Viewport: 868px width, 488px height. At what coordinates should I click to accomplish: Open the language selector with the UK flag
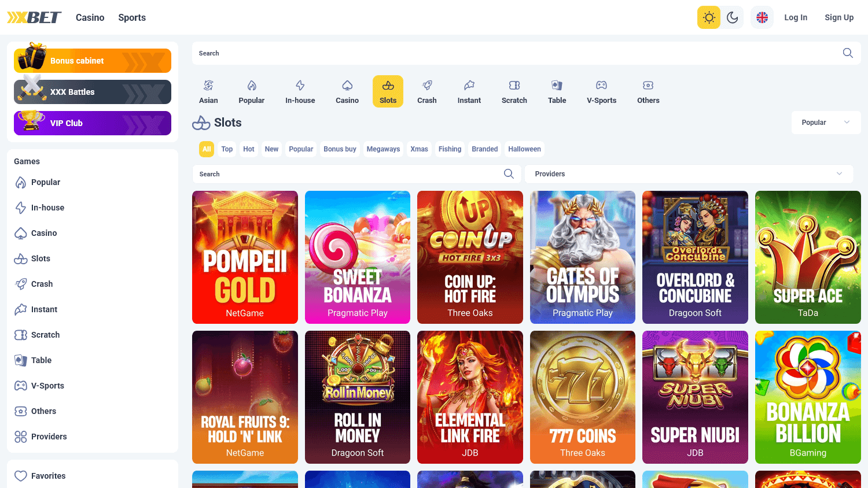click(x=762, y=17)
